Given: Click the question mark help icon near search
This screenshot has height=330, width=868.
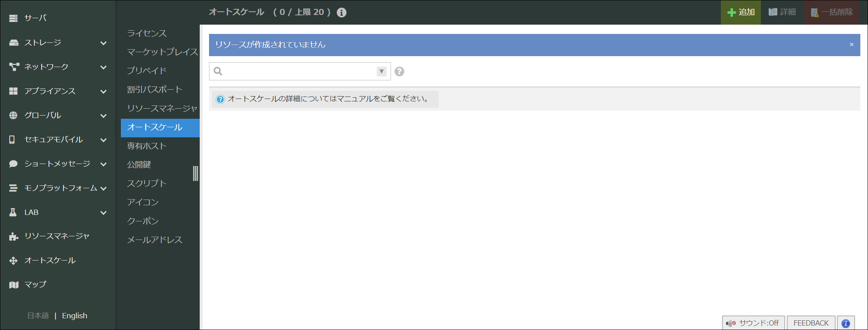Looking at the screenshot, I should (399, 71).
